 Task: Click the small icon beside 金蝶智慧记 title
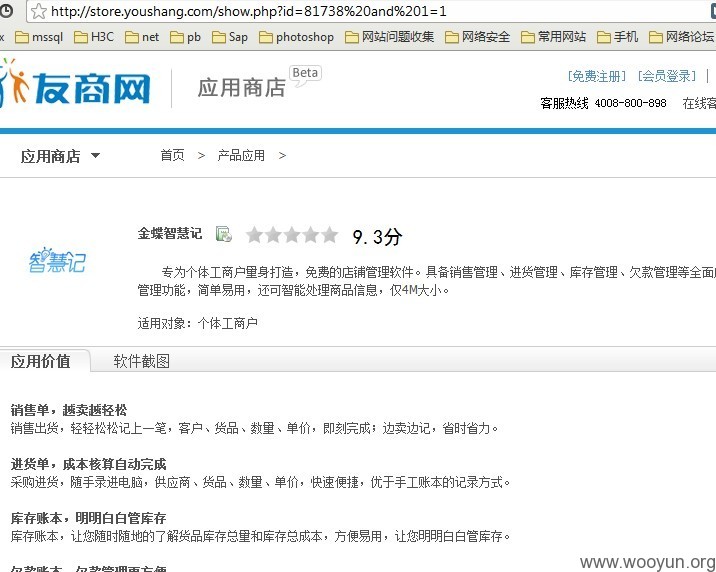pos(223,234)
